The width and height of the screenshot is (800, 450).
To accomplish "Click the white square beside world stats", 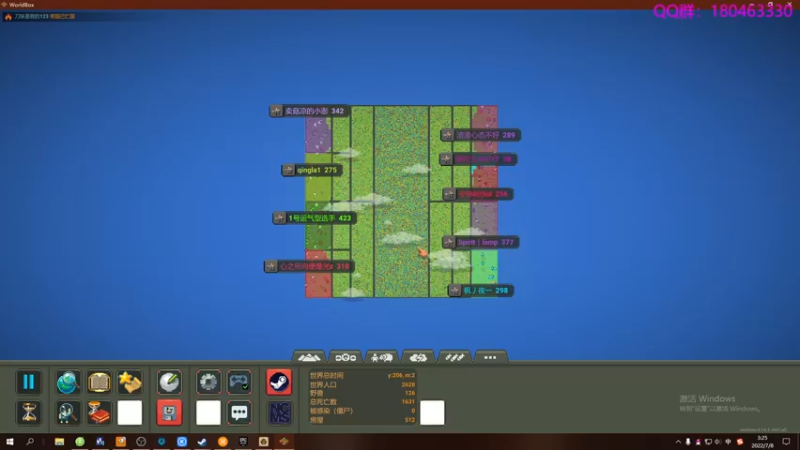I will [432, 412].
